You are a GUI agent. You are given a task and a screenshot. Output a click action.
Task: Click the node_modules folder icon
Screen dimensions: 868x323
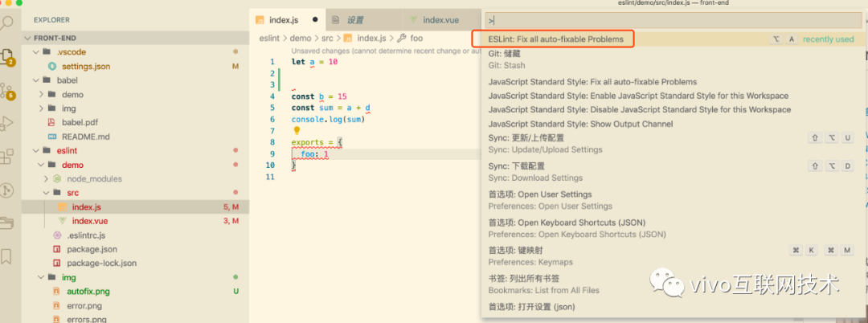coord(56,178)
